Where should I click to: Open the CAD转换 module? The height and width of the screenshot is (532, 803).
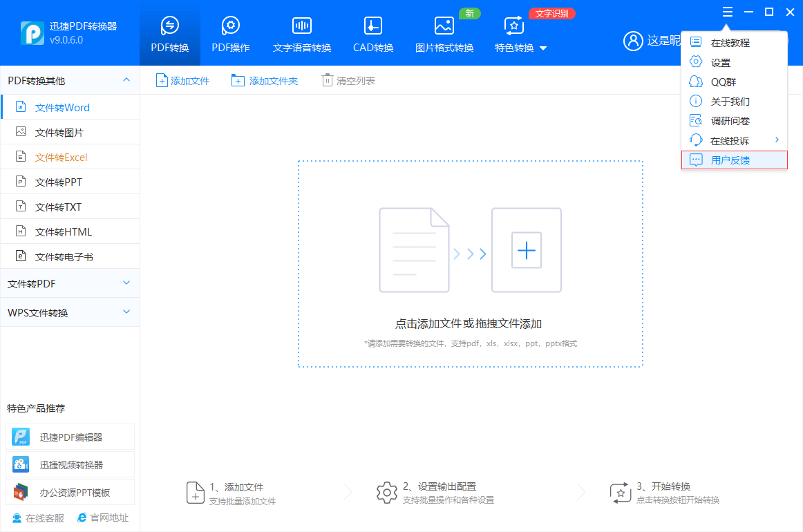(372, 35)
